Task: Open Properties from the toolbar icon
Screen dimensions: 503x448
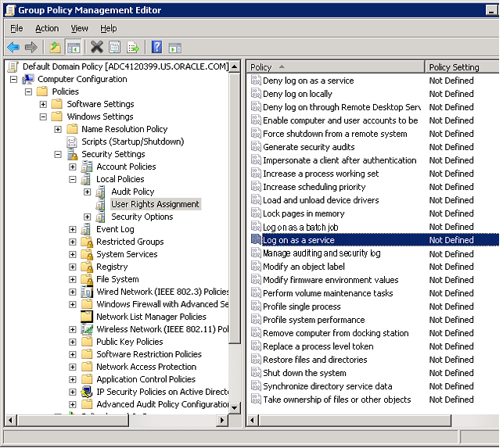Action: coord(115,48)
